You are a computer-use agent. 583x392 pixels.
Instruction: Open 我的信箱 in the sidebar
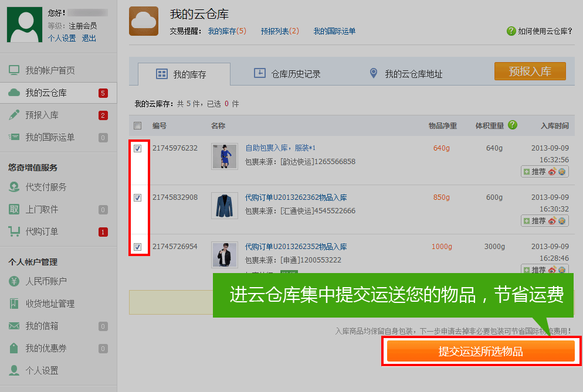point(42,326)
